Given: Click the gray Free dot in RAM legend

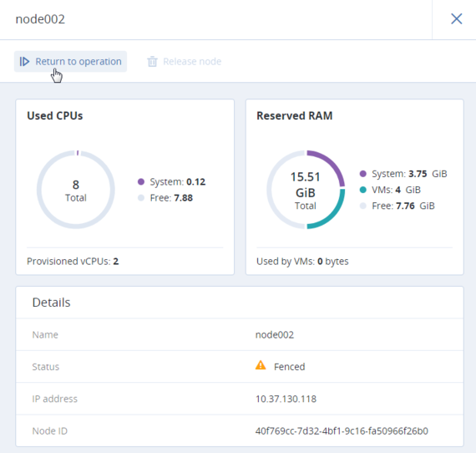Looking at the screenshot, I should pyautogui.click(x=362, y=206).
